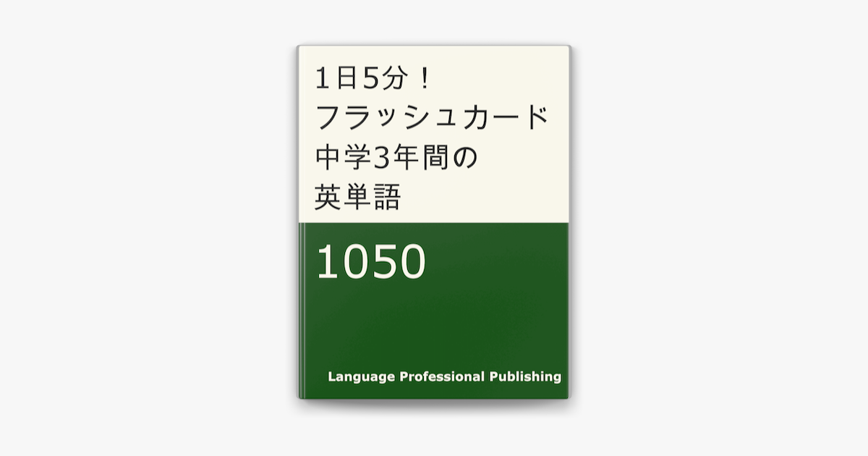Click the '1日5分！' title line
The image size is (868, 456).
tap(375, 80)
